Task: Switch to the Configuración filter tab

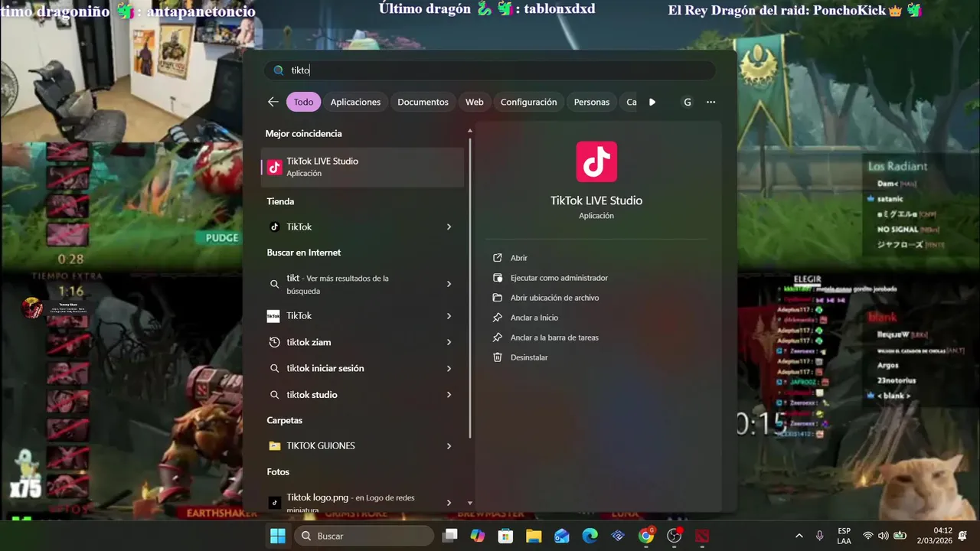Action: (528, 102)
